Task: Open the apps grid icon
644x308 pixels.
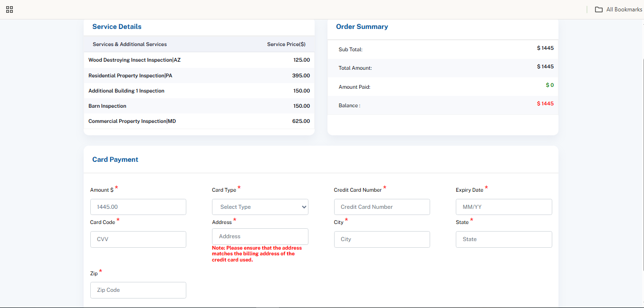Action: [10, 9]
